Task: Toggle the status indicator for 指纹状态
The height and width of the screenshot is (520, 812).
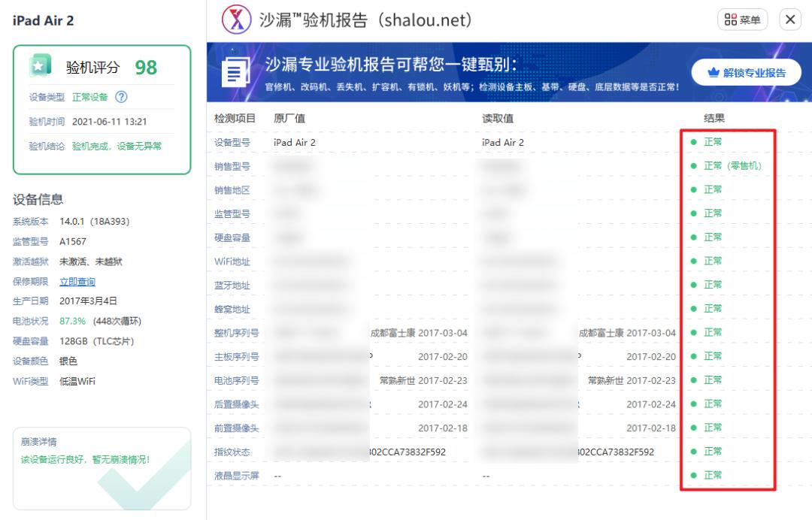Action: (x=693, y=451)
